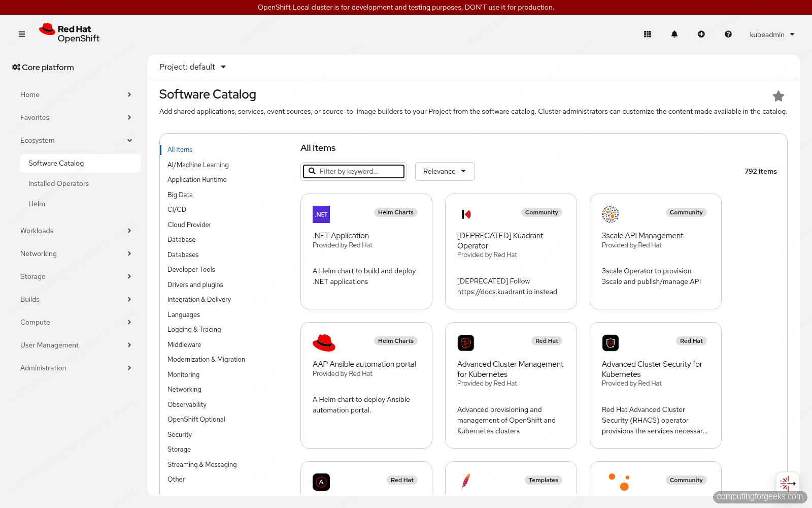Expand the Builds navigation section

(x=76, y=299)
